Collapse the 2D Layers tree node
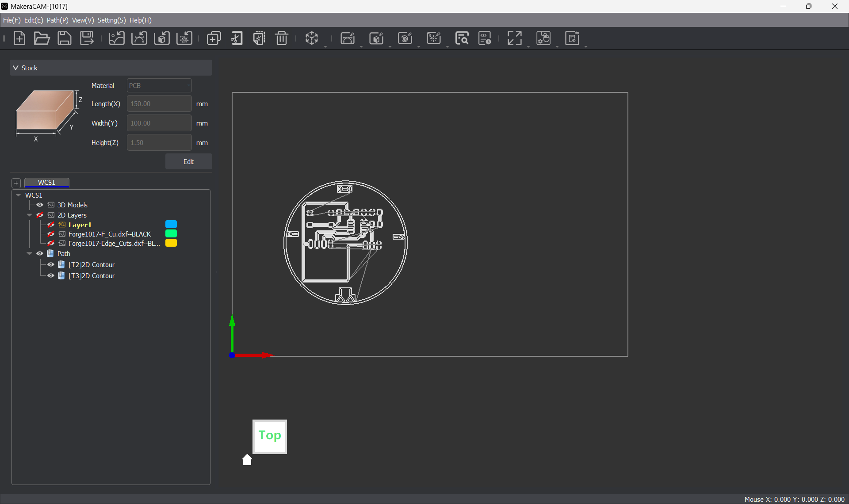849x504 pixels. pos(30,215)
